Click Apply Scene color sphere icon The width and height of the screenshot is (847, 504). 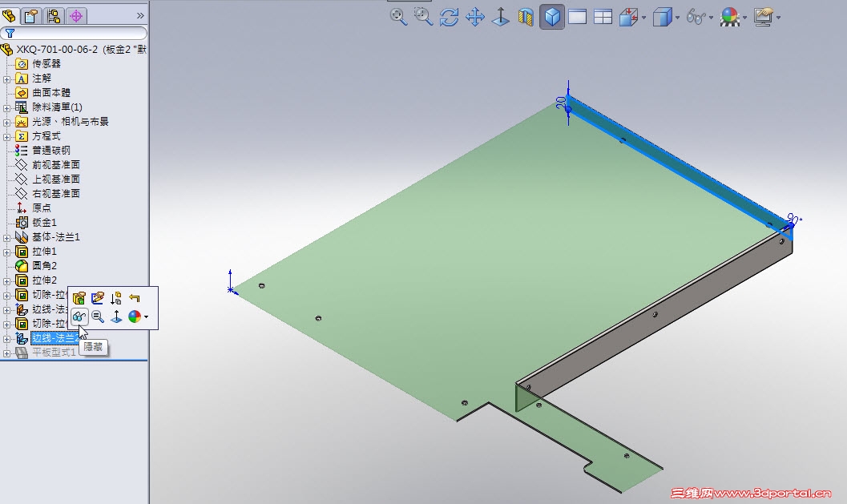tap(730, 18)
